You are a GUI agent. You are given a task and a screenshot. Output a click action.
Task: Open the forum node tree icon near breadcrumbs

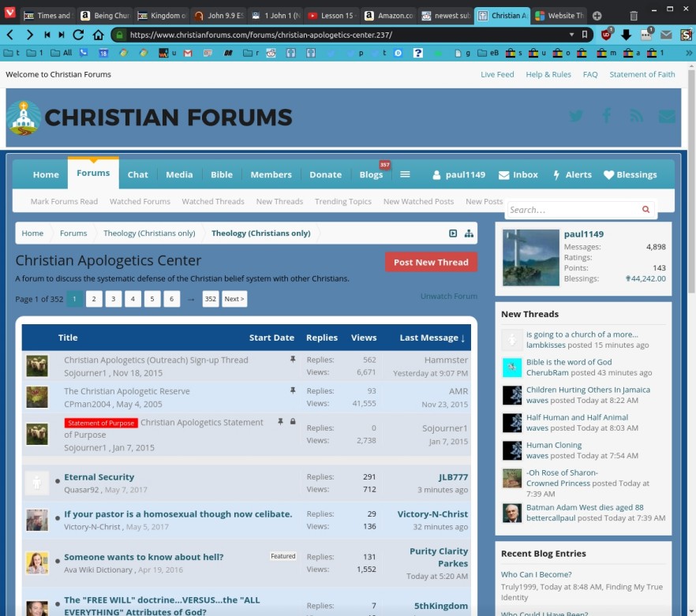469,233
